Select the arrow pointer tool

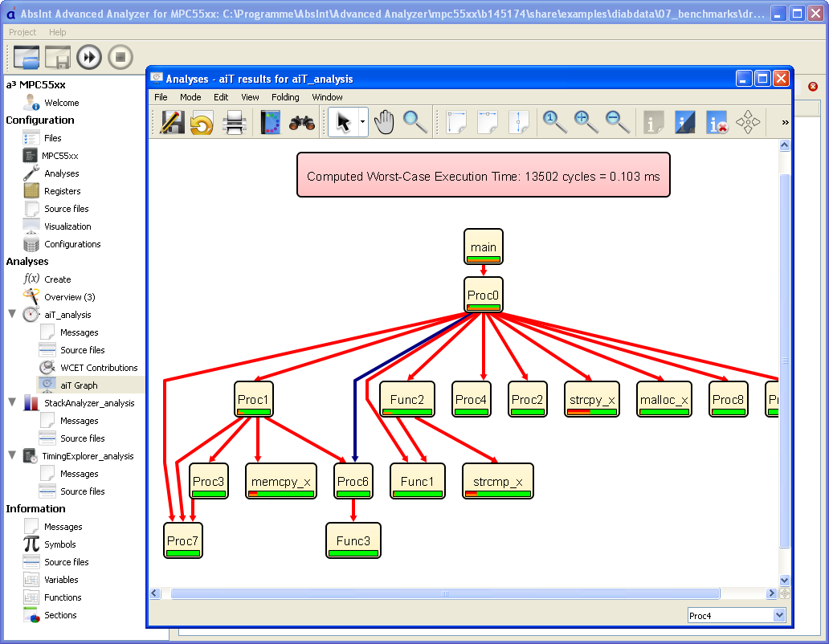click(343, 123)
